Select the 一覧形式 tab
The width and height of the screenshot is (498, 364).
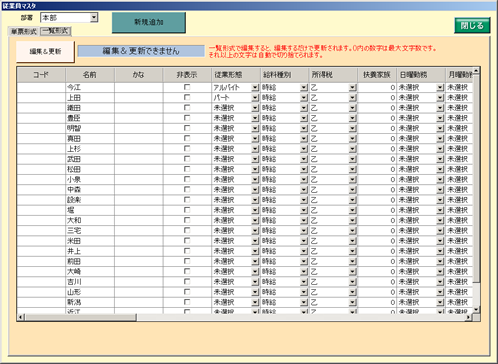pos(55,31)
